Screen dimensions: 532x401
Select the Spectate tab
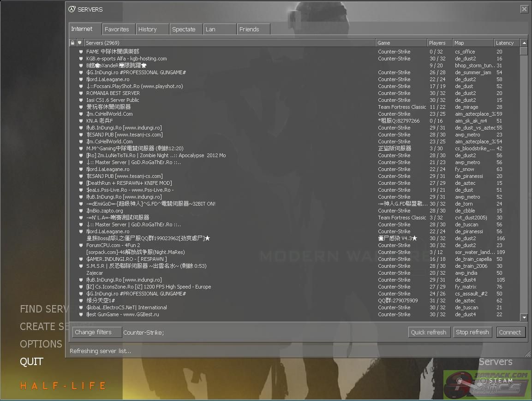(x=184, y=29)
